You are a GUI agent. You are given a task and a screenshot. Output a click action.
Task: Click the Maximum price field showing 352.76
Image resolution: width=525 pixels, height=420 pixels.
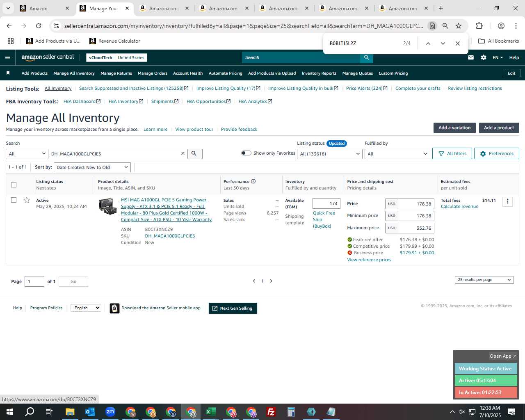416,228
